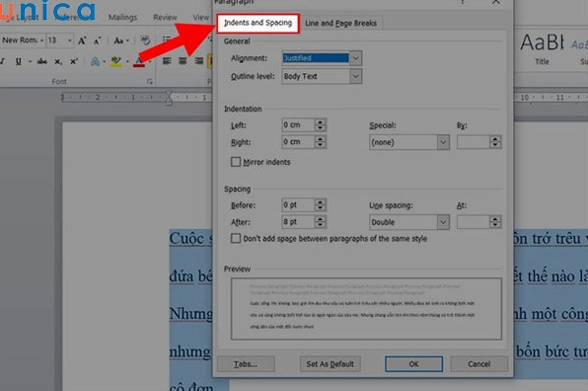Image resolution: width=588 pixels, height=391 pixels.
Task: Apply the text highlight color
Action: (x=115, y=61)
